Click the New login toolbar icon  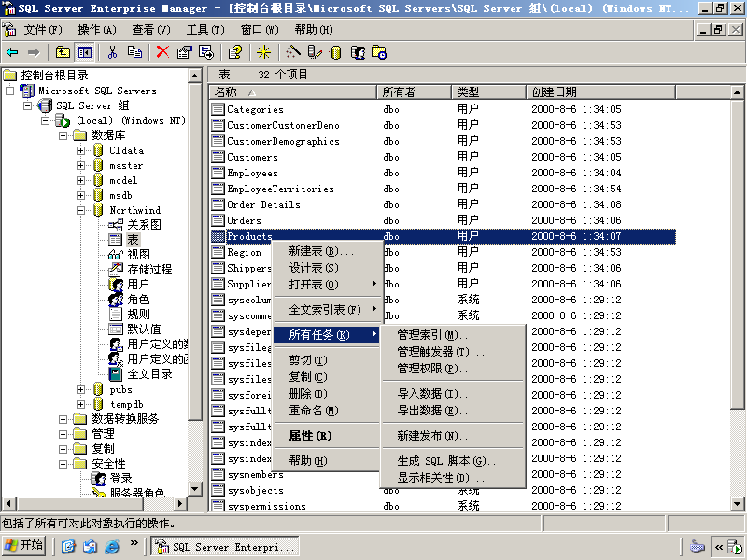pos(358,52)
